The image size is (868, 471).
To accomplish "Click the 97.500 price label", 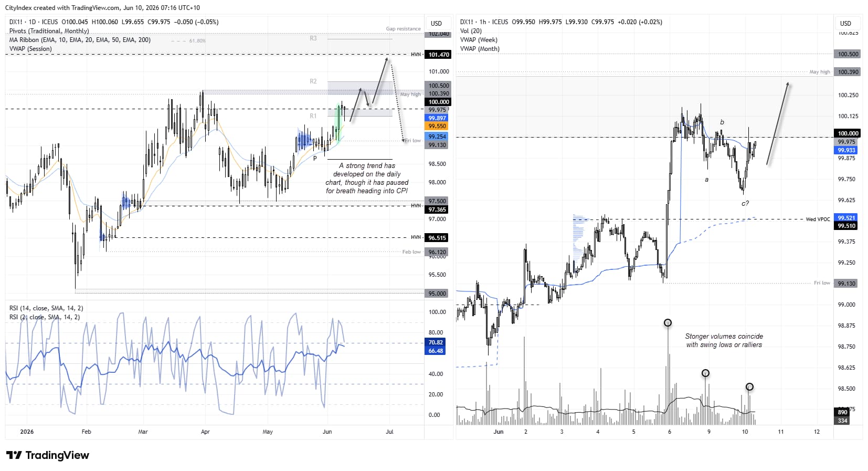I will [x=437, y=201].
